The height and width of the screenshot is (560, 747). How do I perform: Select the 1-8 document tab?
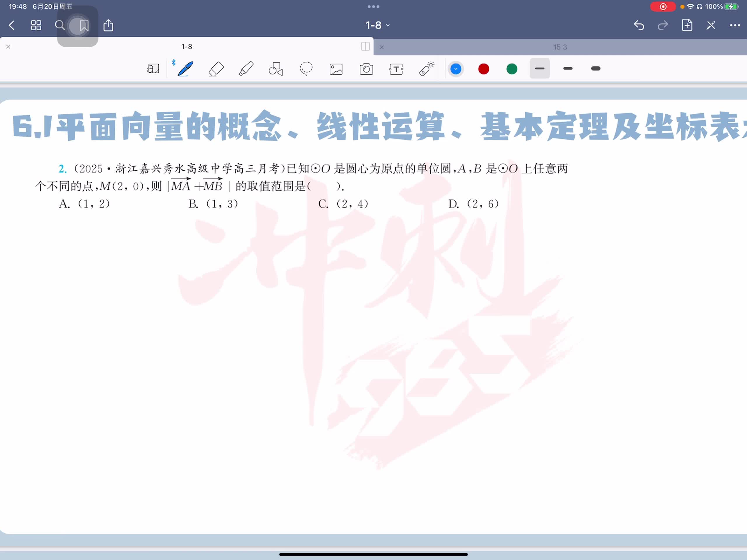coord(186,47)
